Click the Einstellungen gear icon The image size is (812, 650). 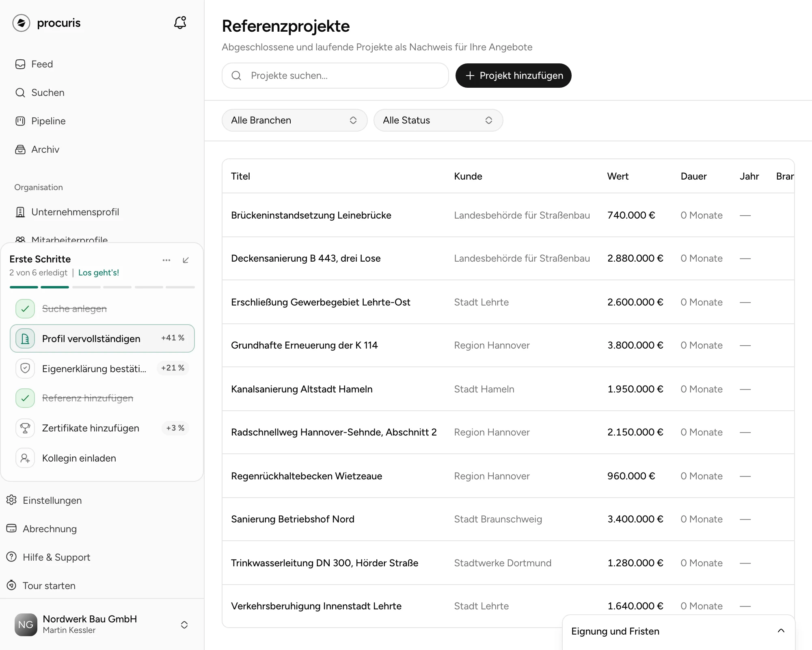click(x=12, y=500)
